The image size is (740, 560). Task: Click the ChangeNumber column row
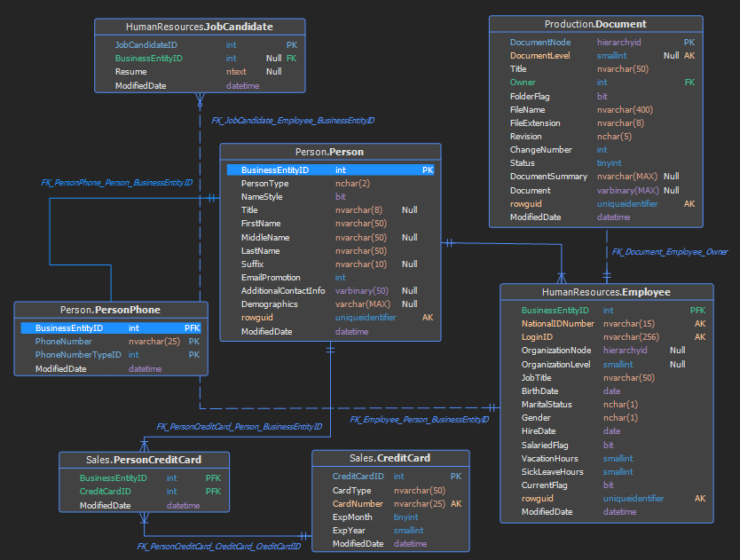tap(596, 150)
